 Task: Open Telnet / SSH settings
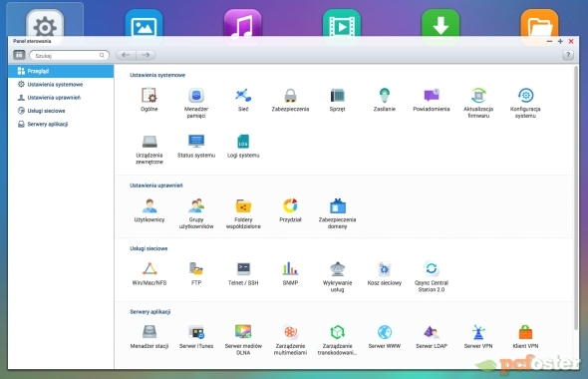coord(243,269)
